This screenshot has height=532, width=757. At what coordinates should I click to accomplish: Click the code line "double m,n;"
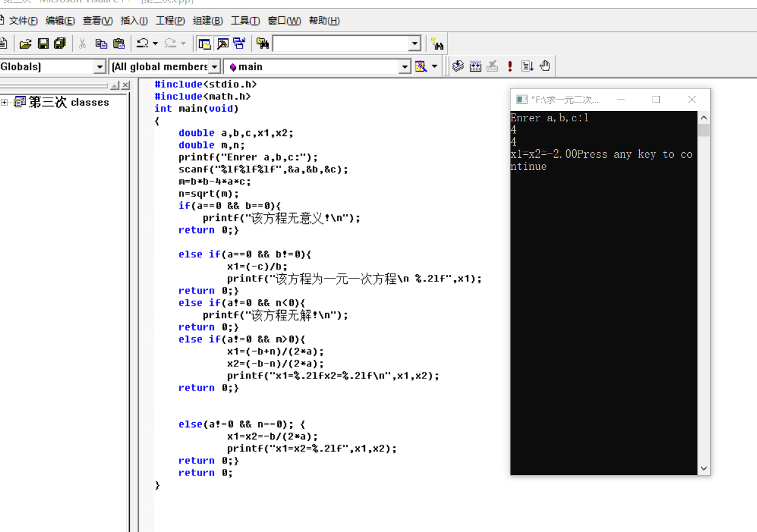click(212, 145)
